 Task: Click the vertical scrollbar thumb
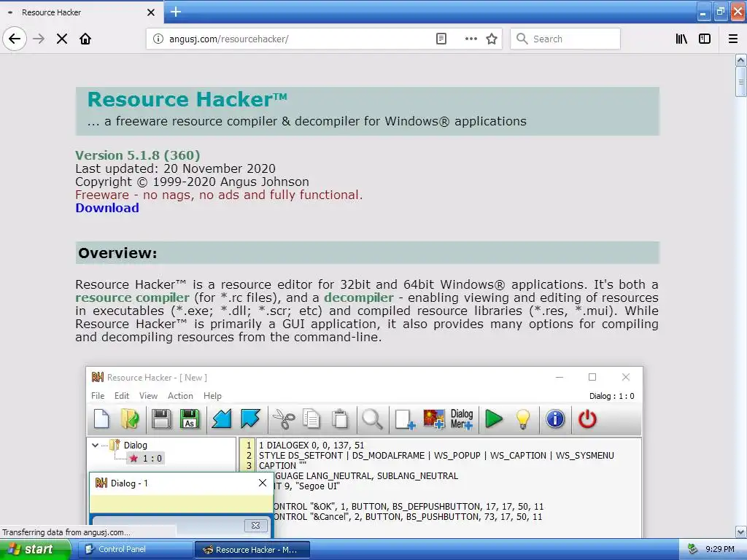point(740,82)
